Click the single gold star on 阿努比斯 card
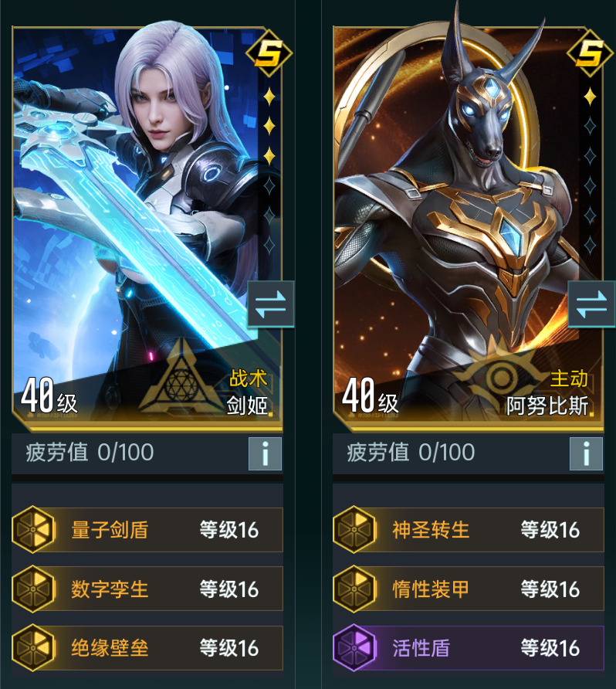This screenshot has height=689, width=616. point(590,97)
